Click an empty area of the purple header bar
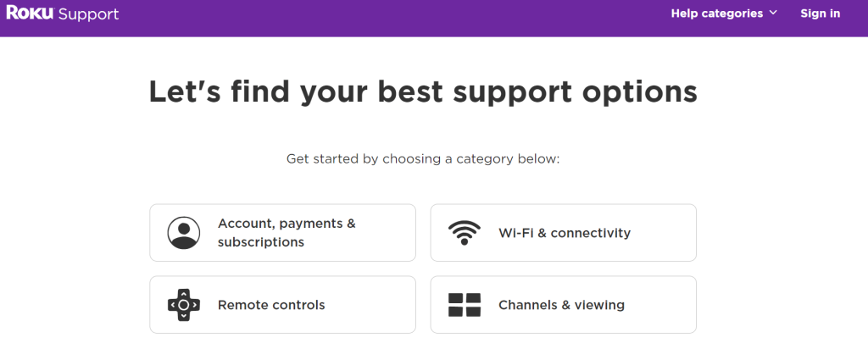This screenshot has height=343, width=868. [381, 17]
